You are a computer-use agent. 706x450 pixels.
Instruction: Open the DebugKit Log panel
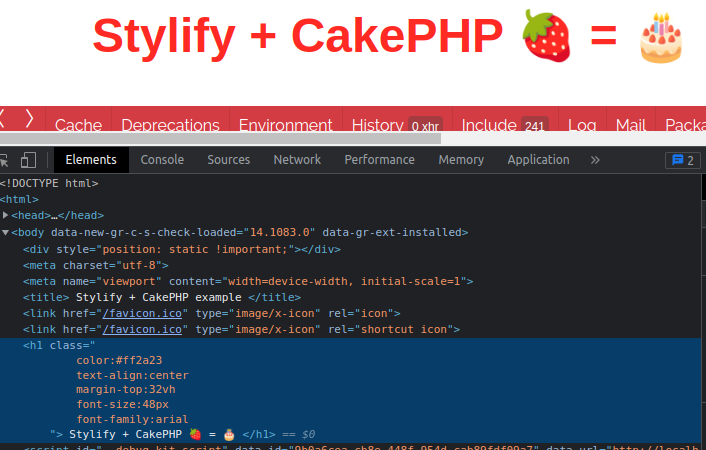[582, 124]
